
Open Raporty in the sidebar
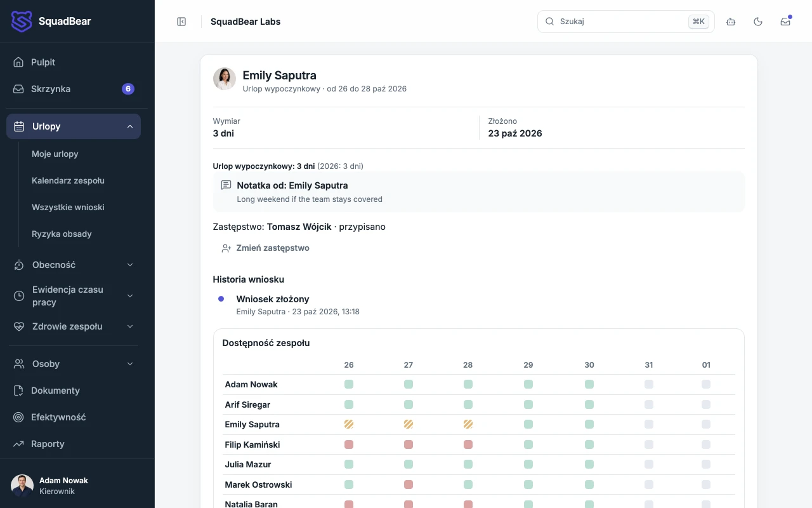click(74, 444)
